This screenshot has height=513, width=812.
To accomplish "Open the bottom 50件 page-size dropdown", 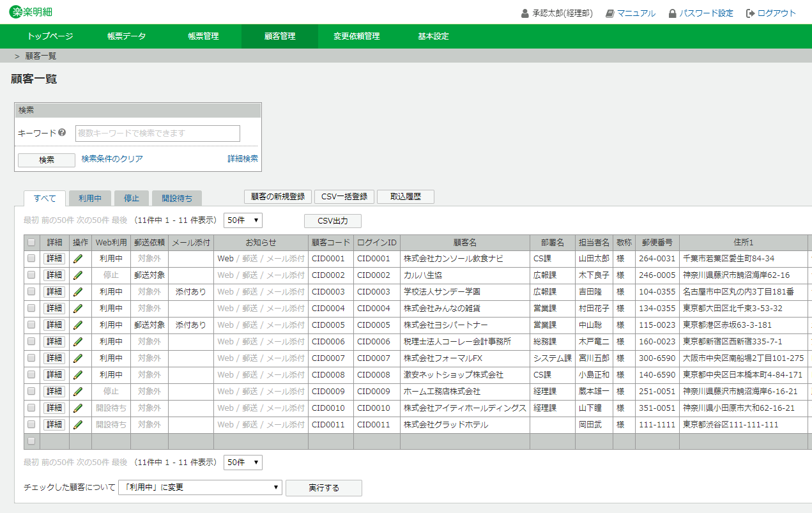I will coord(243,463).
